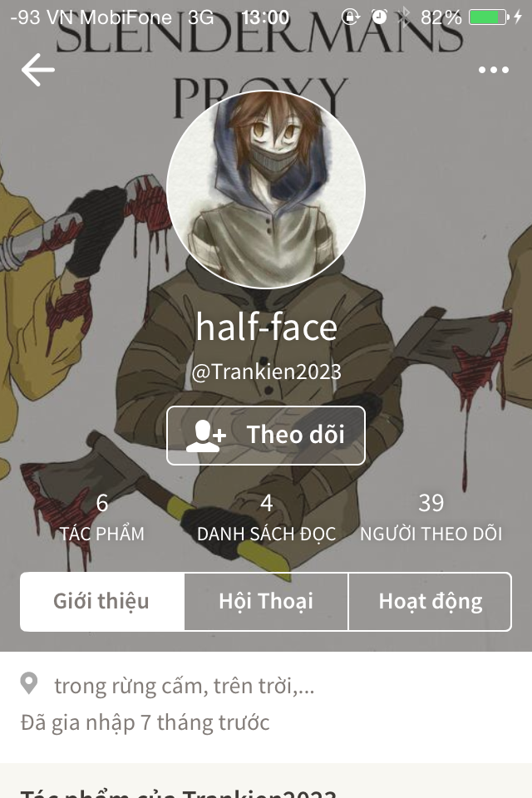Open the 4 Danh sách đọc lists
This screenshot has height=798, width=532.
point(266,518)
